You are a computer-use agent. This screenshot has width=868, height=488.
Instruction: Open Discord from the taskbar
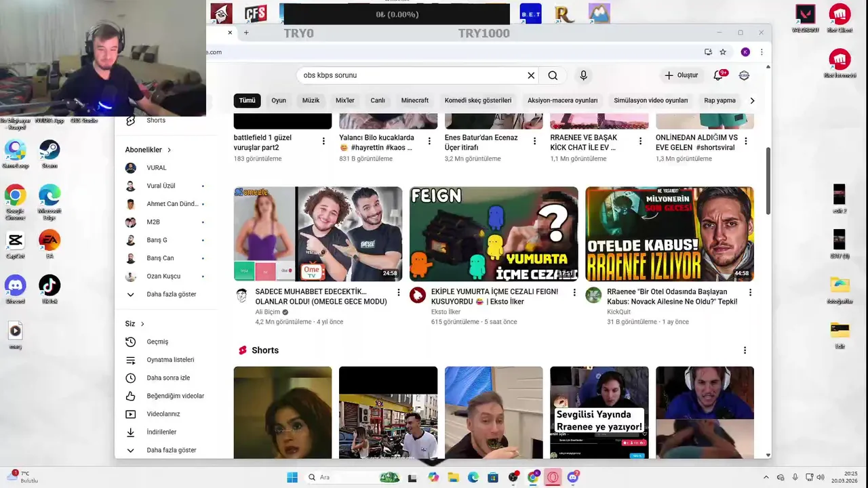tap(573, 477)
